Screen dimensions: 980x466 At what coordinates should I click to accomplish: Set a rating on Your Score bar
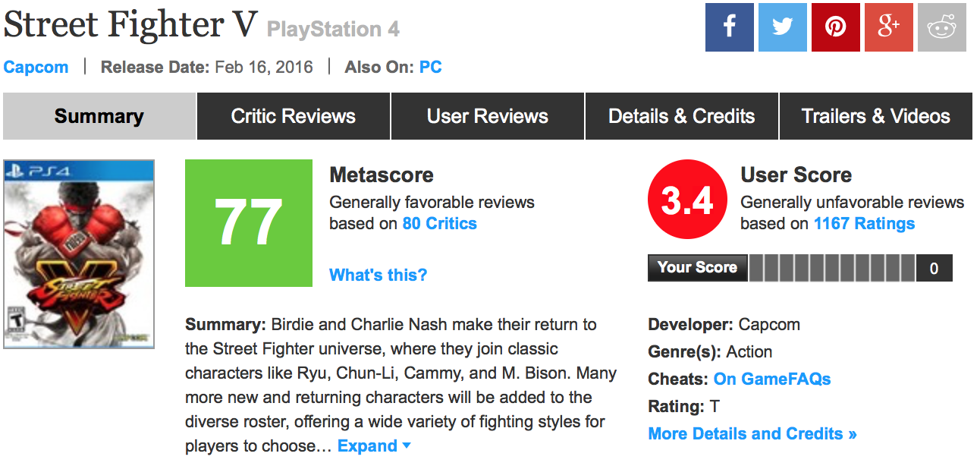pos(831,268)
